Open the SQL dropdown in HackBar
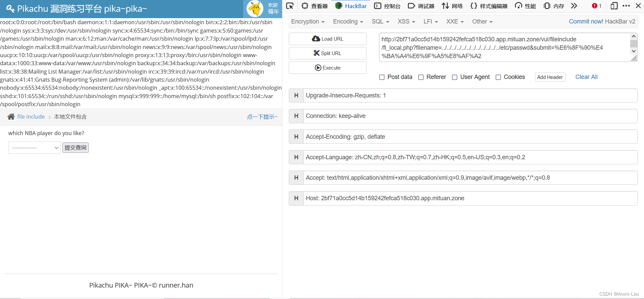Screen dimensions: 644x299 [x=380, y=22]
